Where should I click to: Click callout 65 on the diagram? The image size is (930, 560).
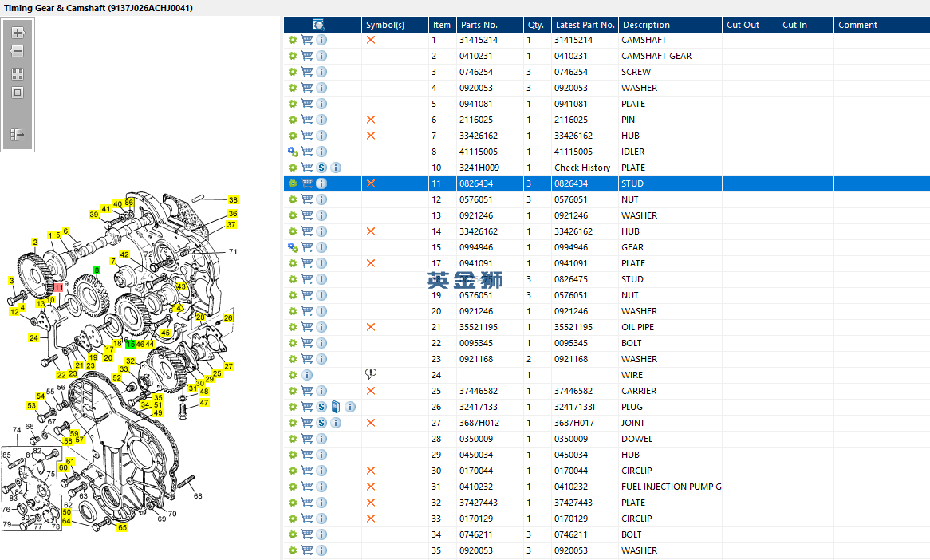(121, 527)
